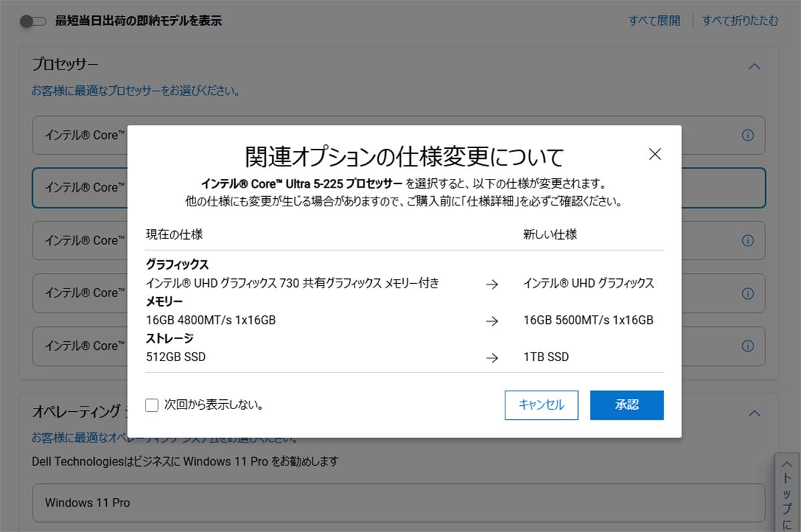Select the third インテル Core processor option
Screen dimensions: 801x532
click(x=398, y=240)
